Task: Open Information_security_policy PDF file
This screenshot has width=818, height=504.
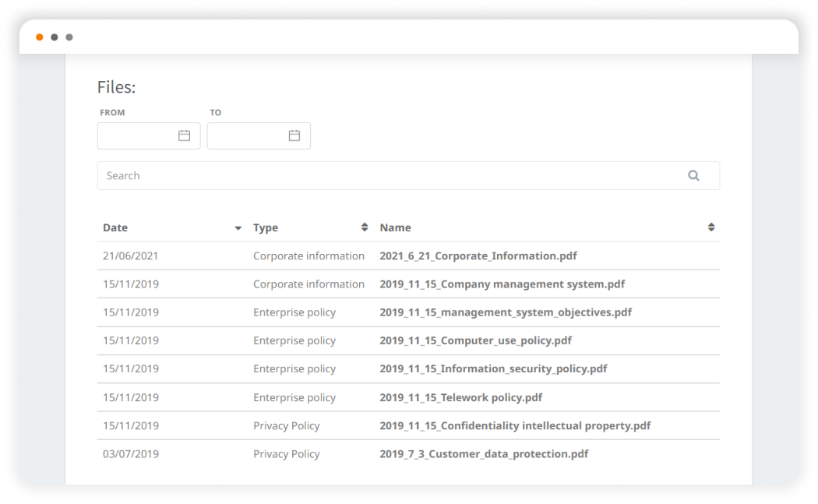Action: point(492,368)
